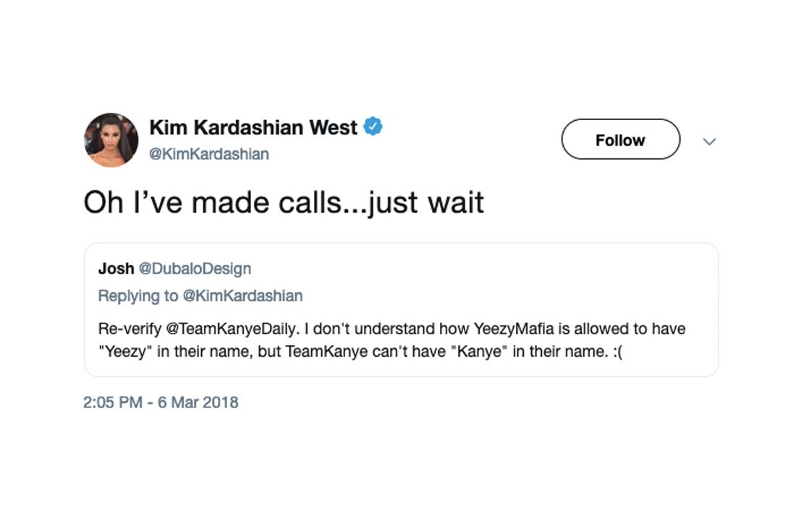Click the word 'YeezyMafia' in the quoted tweet

[x=513, y=329]
